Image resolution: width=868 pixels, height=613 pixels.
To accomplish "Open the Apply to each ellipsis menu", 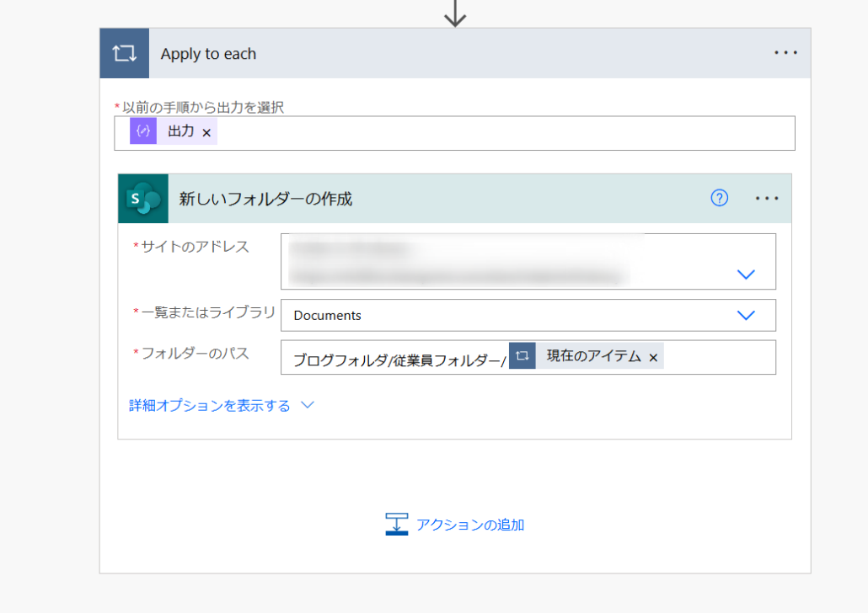I will point(785,53).
